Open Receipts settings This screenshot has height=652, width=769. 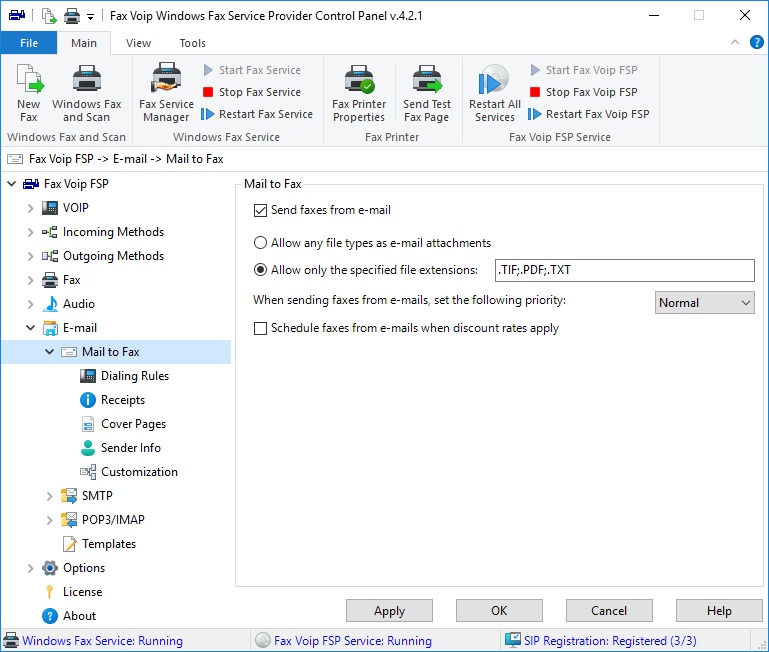[123, 400]
